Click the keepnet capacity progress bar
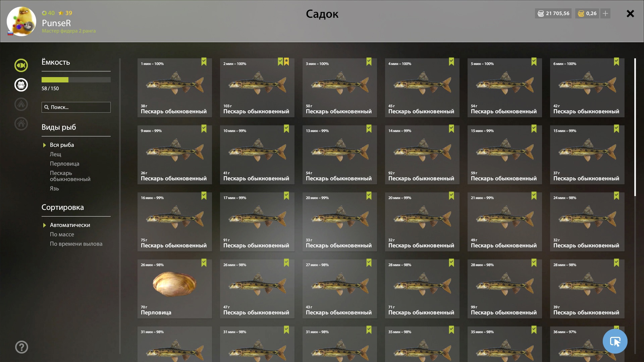The width and height of the screenshot is (644, 362). (76, 80)
